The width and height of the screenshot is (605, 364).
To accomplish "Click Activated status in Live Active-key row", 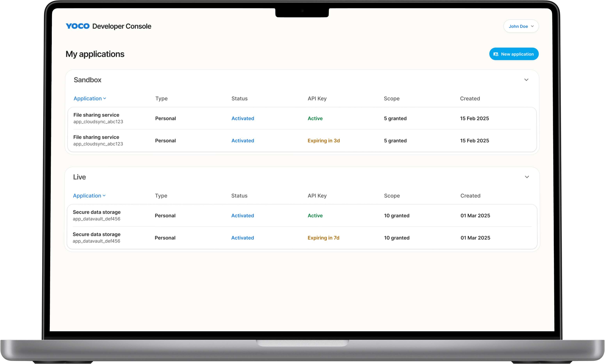I will click(242, 215).
